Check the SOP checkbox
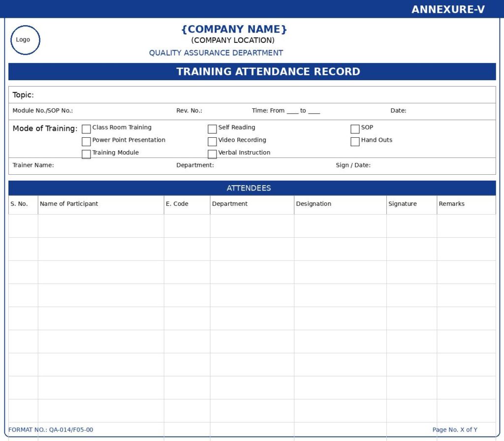The image size is (504, 441). 355,129
